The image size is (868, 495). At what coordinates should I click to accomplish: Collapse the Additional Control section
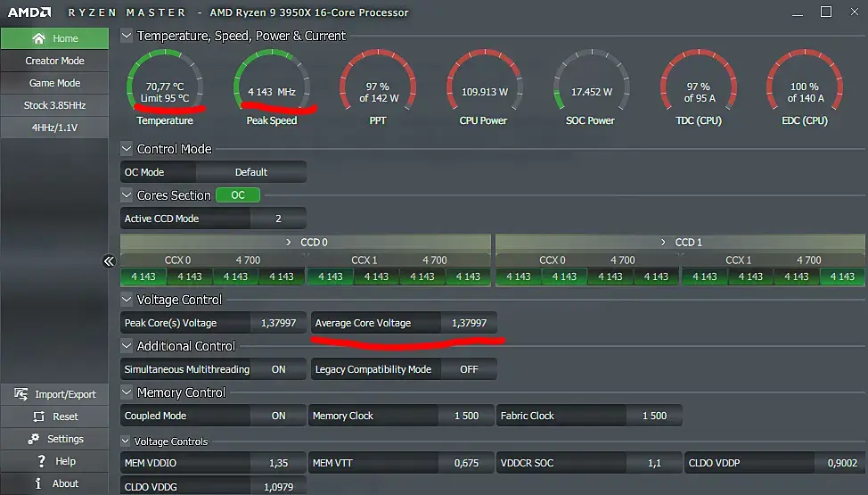[127, 346]
